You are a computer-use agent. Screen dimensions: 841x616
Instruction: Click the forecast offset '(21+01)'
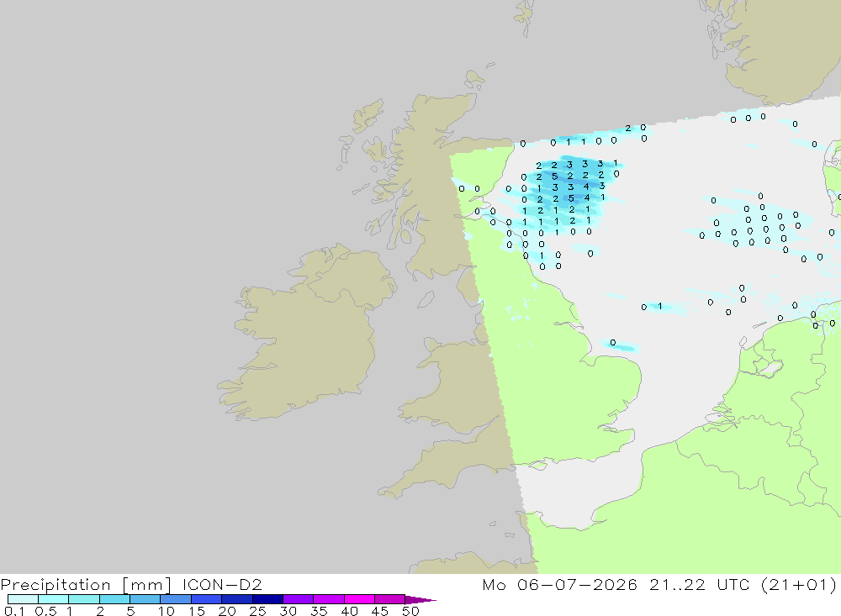(x=799, y=585)
